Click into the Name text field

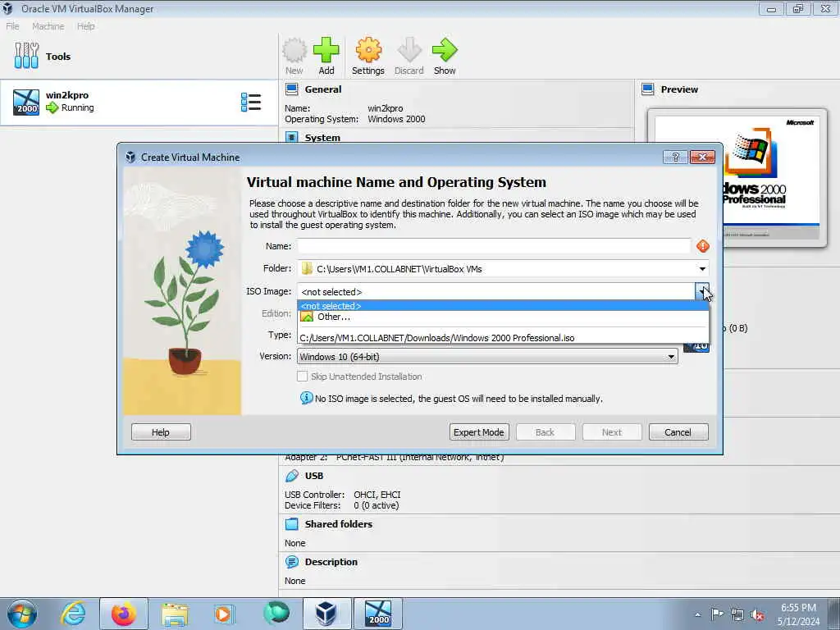click(x=494, y=246)
